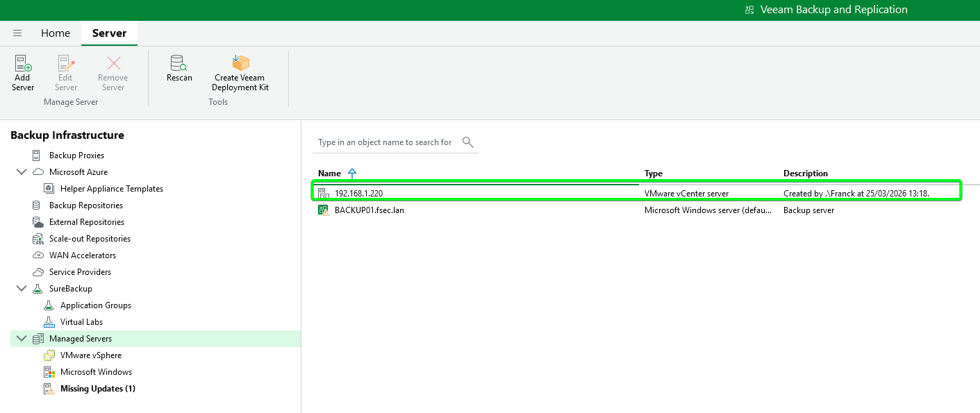Click the Backup server description cell
The height and width of the screenshot is (413, 980).
(x=809, y=210)
